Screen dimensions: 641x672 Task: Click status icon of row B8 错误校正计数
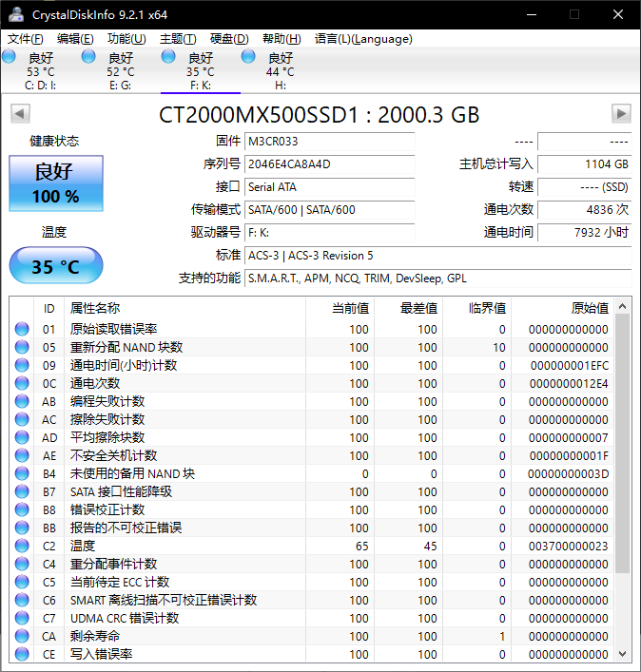(22, 510)
